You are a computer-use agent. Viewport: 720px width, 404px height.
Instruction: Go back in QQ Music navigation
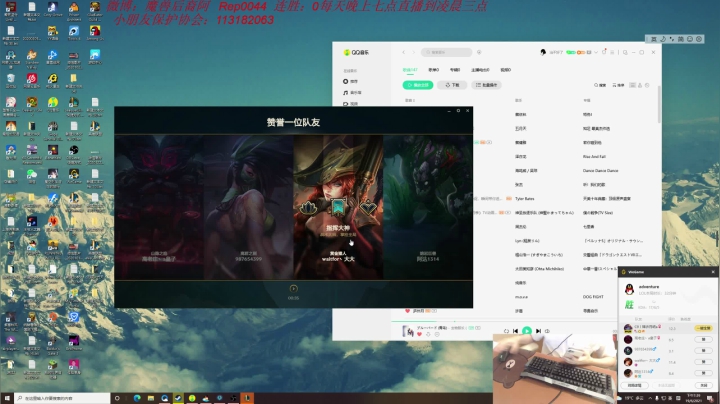pyautogui.click(x=404, y=52)
